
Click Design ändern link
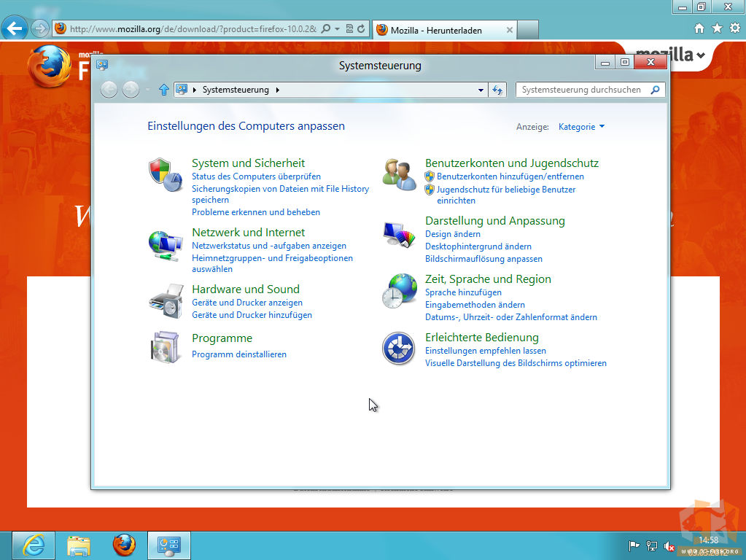pyautogui.click(x=452, y=234)
